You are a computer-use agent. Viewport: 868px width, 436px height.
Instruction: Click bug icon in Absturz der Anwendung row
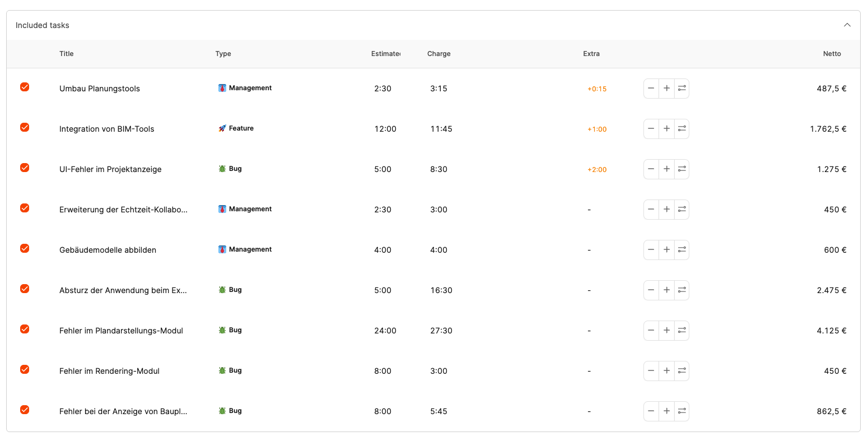click(222, 290)
